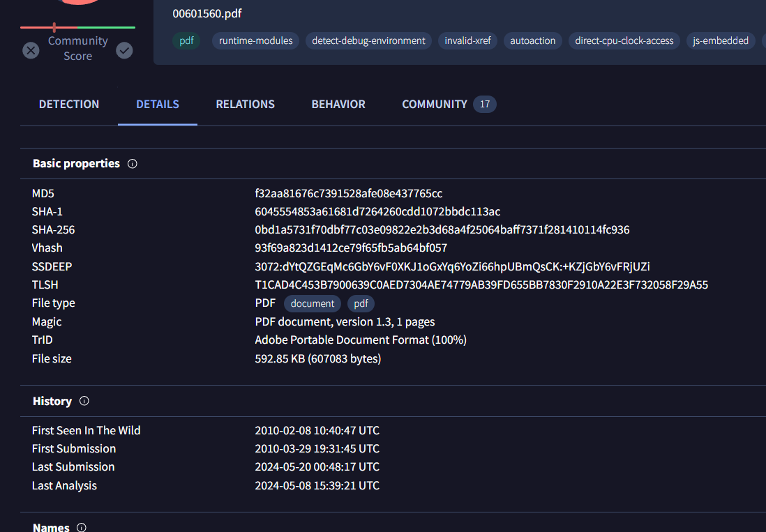Click the document file type badge
Viewport: 766px width, 532px height.
(313, 303)
